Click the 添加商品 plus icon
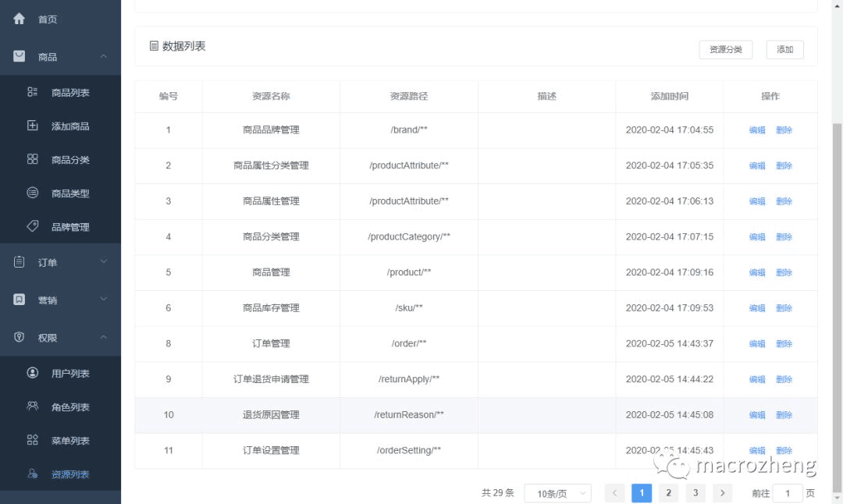The width and height of the screenshot is (843, 504). point(32,125)
